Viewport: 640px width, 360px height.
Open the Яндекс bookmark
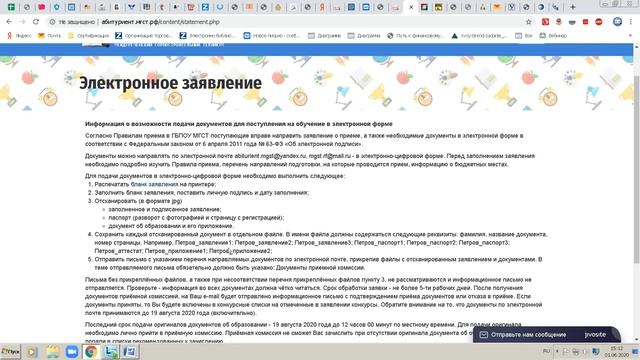pos(19,36)
